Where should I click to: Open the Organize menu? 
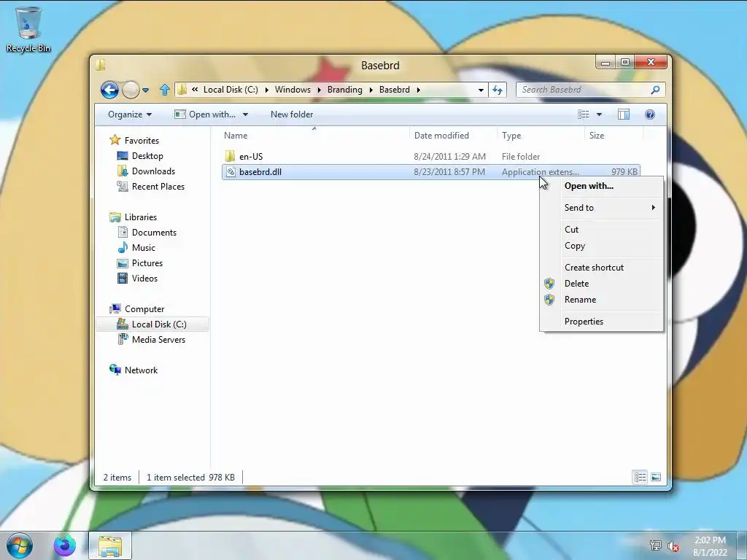pos(130,114)
